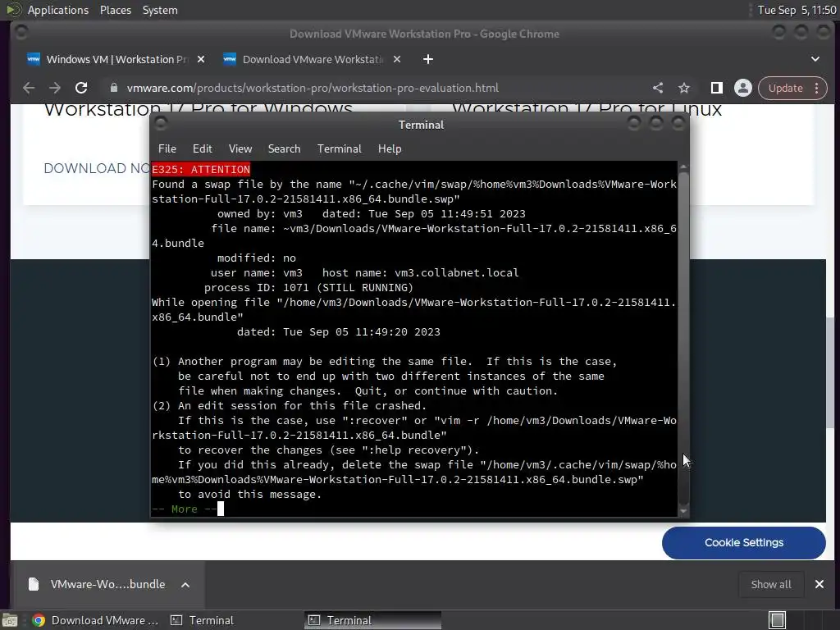Open System menu in top panel
This screenshot has height=630, width=840.
click(160, 10)
